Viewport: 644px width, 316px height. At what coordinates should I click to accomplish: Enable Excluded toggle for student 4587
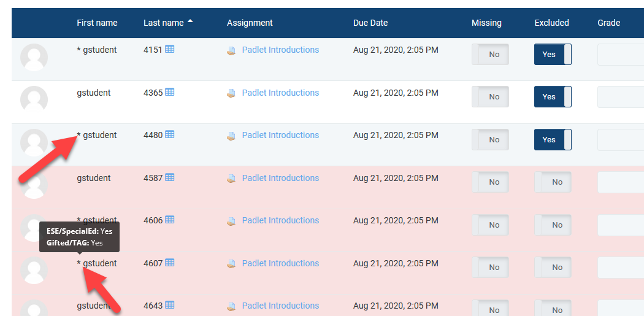coord(552,182)
